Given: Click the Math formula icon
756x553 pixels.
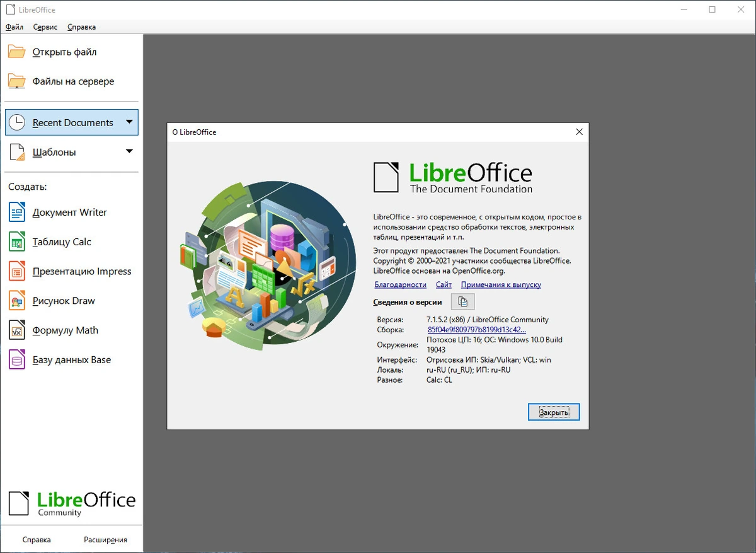Looking at the screenshot, I should (17, 330).
